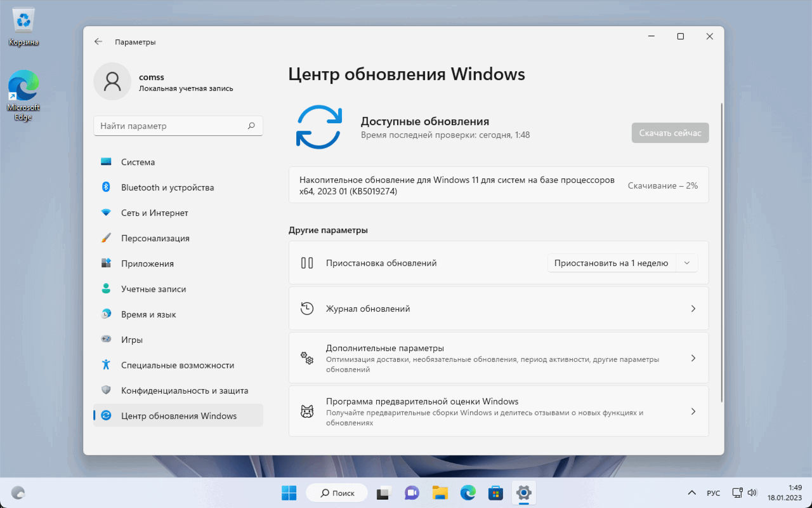Click the gears icon for Дополнительные параметры

[x=307, y=358]
